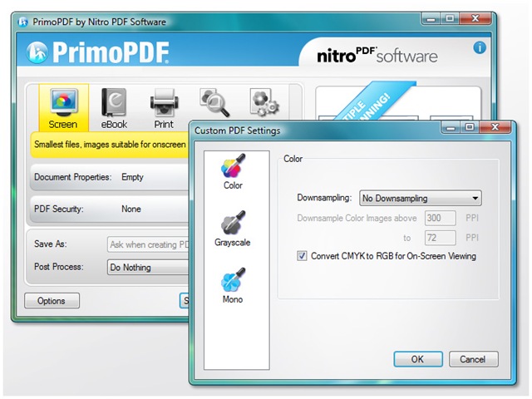Click the nitro PDF software logo

pyautogui.click(x=377, y=56)
